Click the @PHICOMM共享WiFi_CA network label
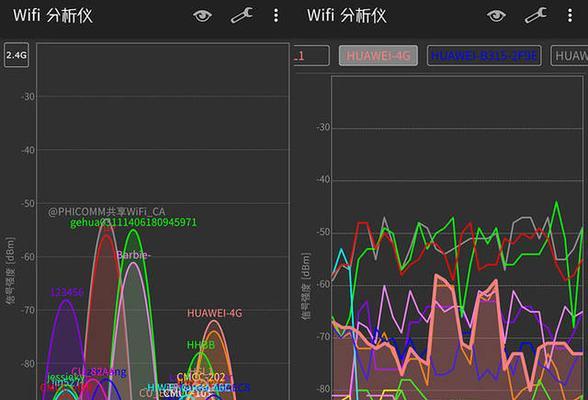 click(106, 212)
